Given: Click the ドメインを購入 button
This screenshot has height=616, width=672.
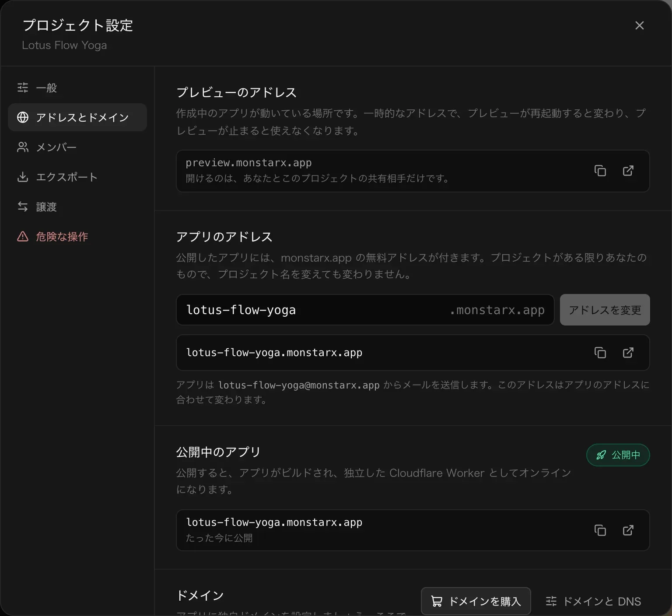Looking at the screenshot, I should point(476,601).
